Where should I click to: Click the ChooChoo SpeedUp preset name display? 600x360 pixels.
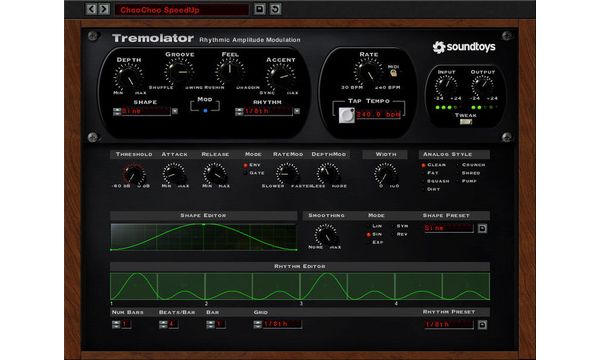pyautogui.click(x=182, y=10)
